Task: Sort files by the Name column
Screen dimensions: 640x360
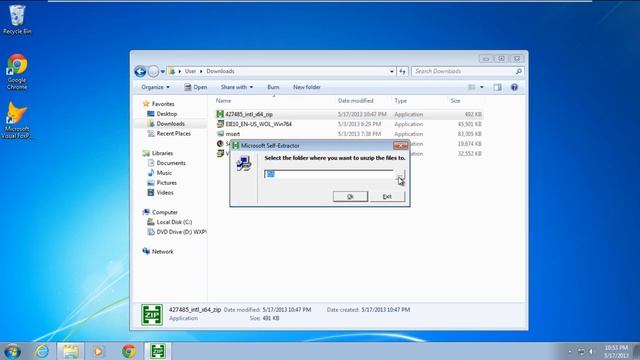Action: (223, 100)
